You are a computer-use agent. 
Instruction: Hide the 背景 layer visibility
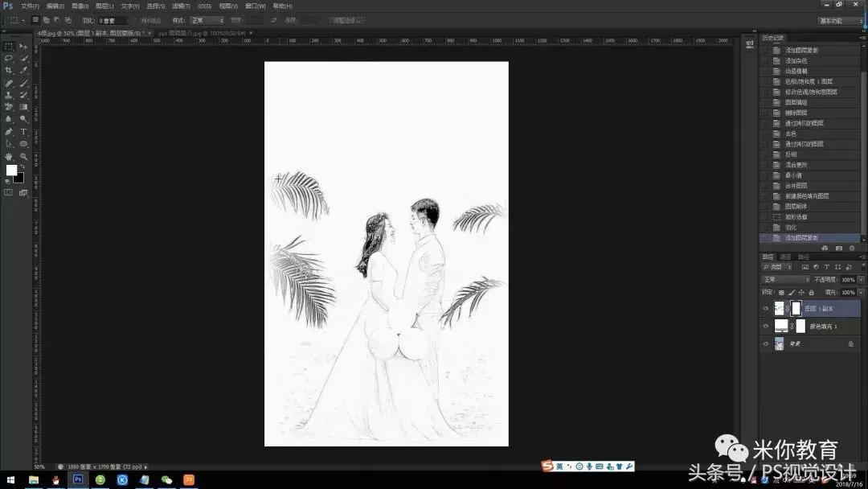click(764, 343)
